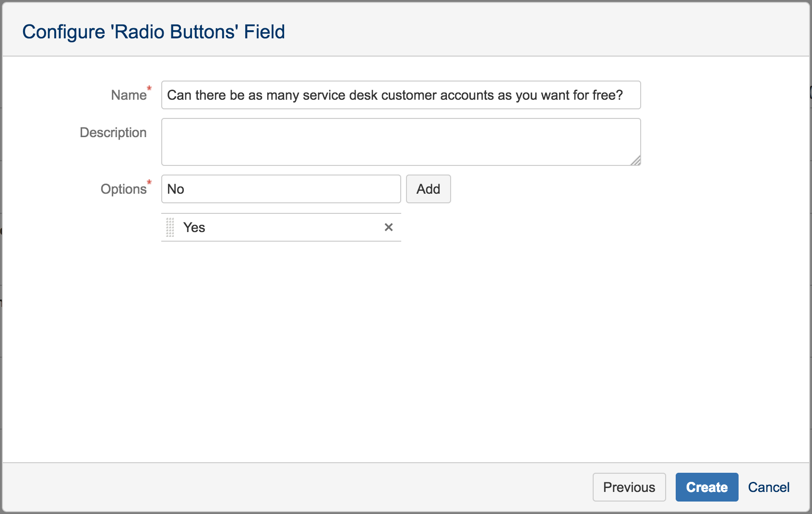Viewport: 812px width, 514px height.
Task: Click the Description textarea resize grip
Action: click(635, 161)
